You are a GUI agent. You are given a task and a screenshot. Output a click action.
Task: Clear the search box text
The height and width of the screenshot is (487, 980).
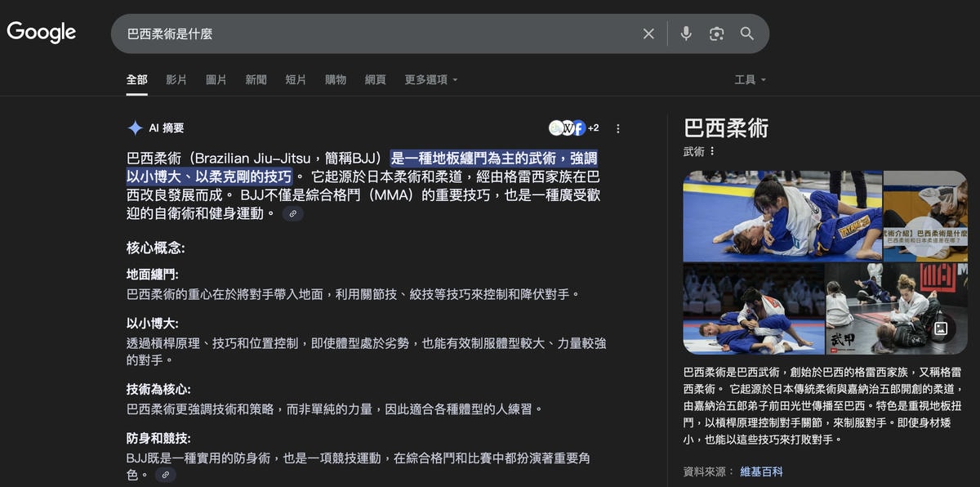(648, 34)
